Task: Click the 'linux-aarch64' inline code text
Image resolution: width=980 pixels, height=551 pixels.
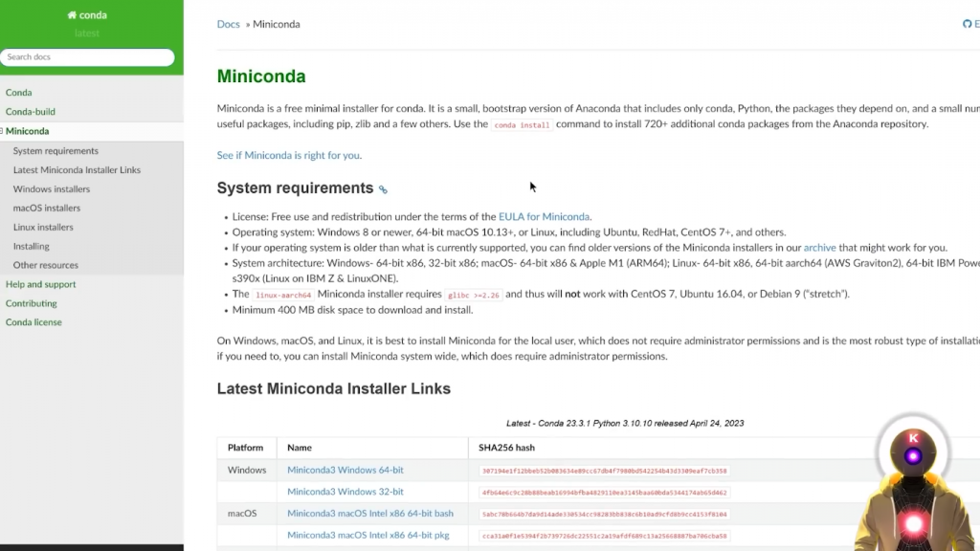Action: (x=283, y=295)
